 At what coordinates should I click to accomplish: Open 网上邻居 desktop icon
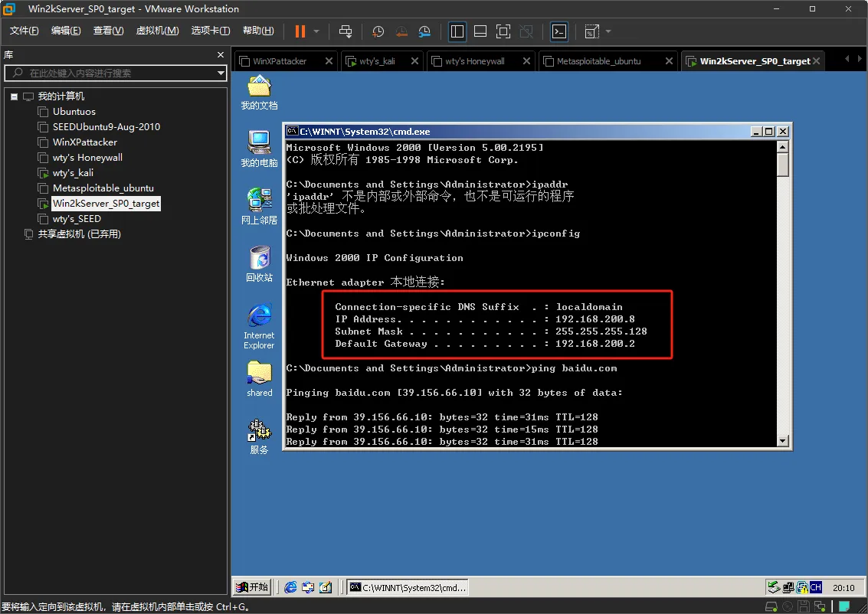point(259,207)
